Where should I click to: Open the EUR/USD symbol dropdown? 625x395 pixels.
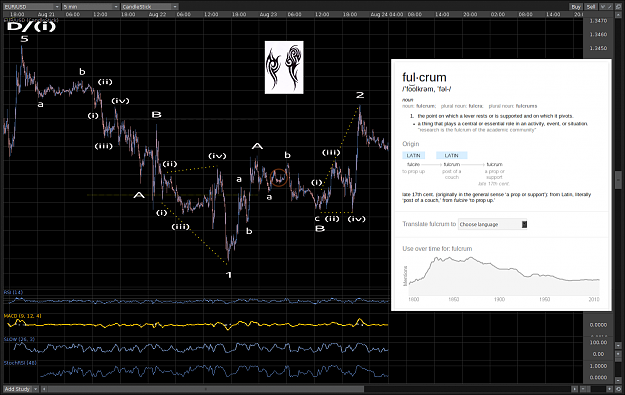pyautogui.click(x=32, y=7)
